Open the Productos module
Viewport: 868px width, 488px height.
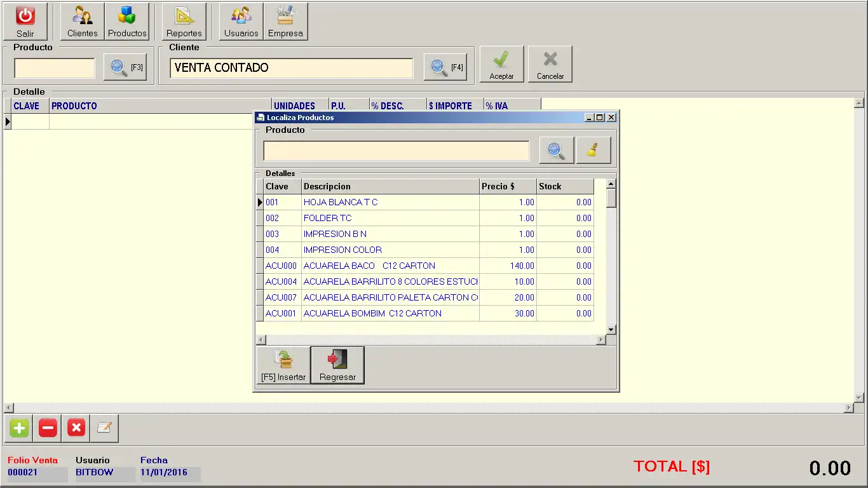127,22
